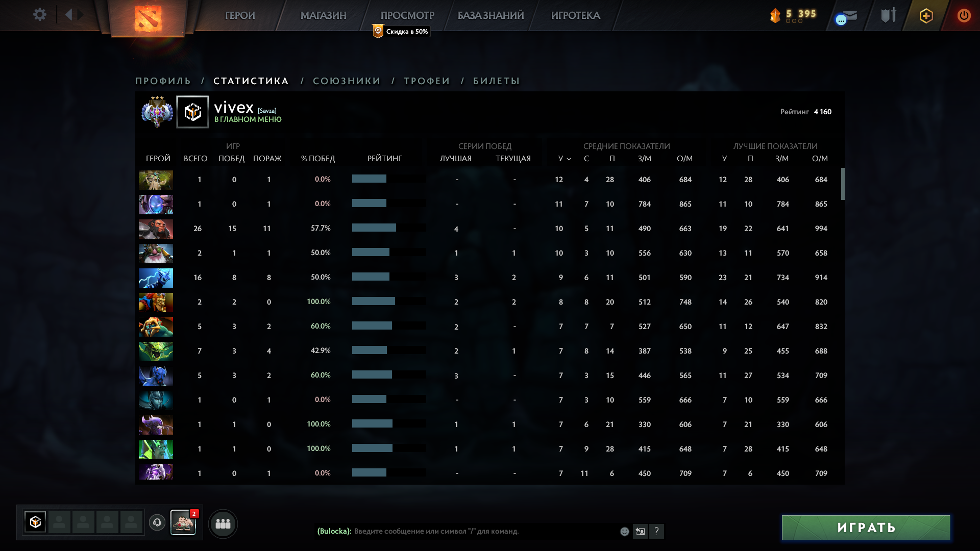Open the chat help question mark

[657, 532]
